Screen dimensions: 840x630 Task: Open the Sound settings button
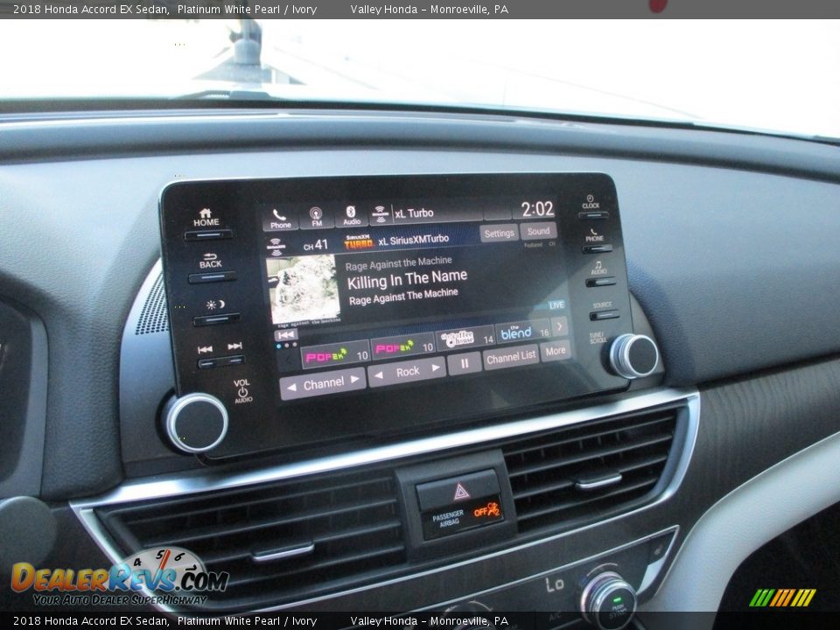[538, 231]
